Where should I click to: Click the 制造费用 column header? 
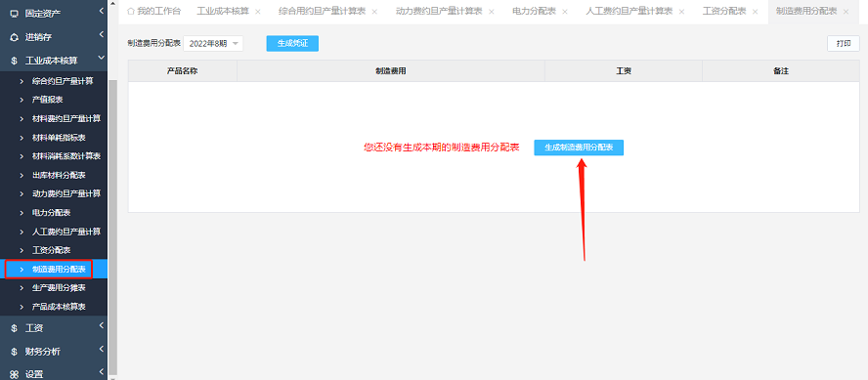(x=391, y=71)
